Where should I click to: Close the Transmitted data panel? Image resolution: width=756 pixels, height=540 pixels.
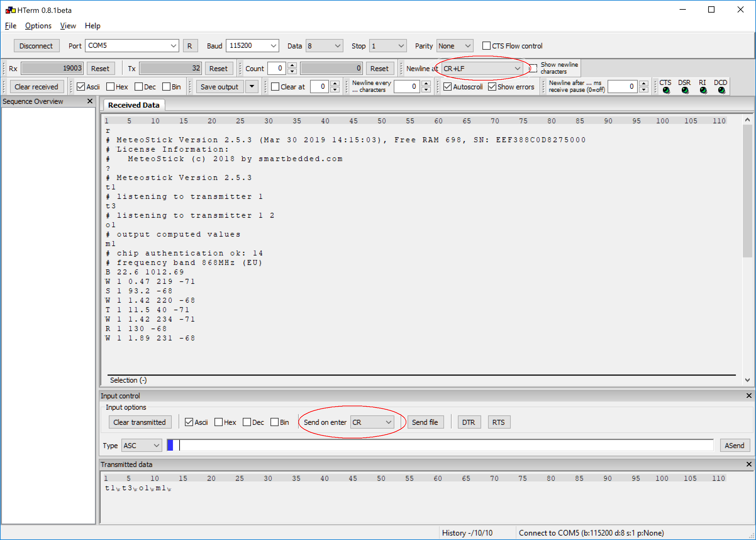(749, 464)
